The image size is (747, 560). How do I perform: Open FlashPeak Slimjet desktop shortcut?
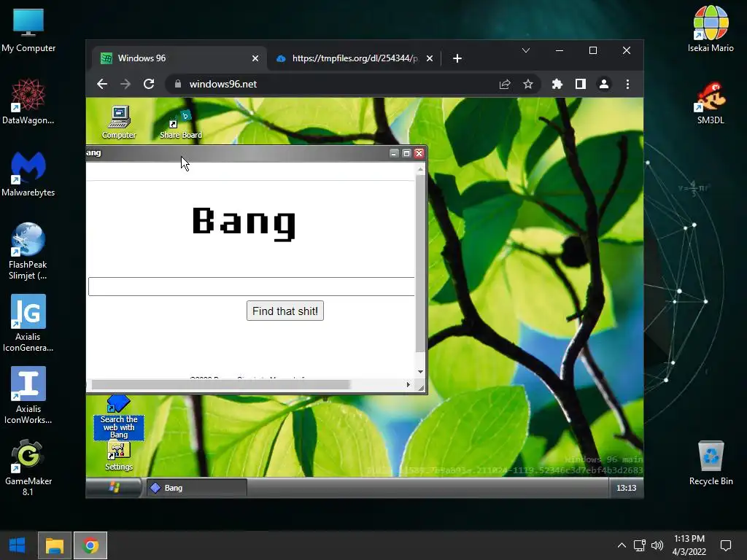(x=28, y=251)
